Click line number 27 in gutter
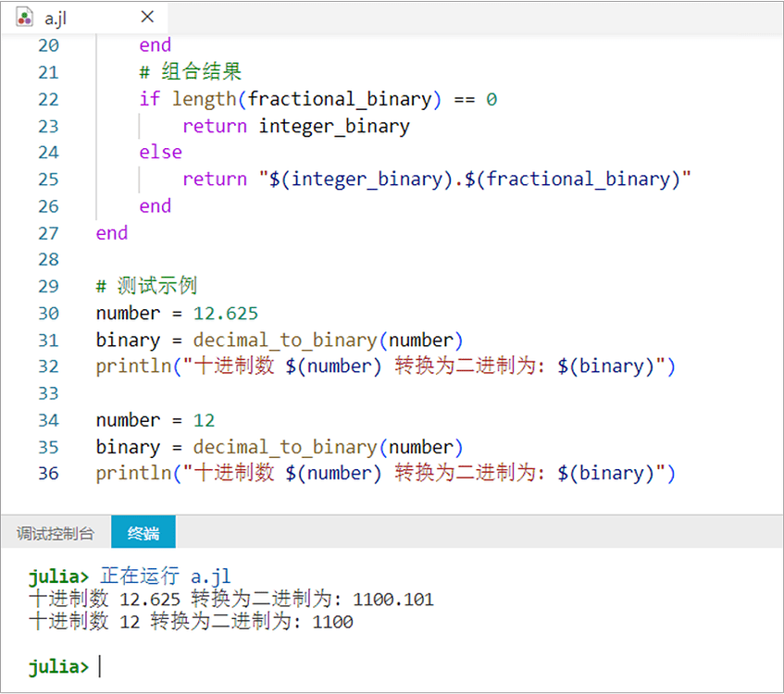Screen dimensions: 784x694 pyautogui.click(x=48, y=233)
